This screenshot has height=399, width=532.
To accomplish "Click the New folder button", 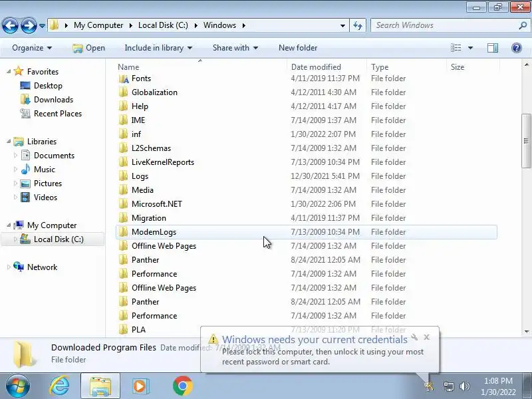I will pyautogui.click(x=298, y=48).
